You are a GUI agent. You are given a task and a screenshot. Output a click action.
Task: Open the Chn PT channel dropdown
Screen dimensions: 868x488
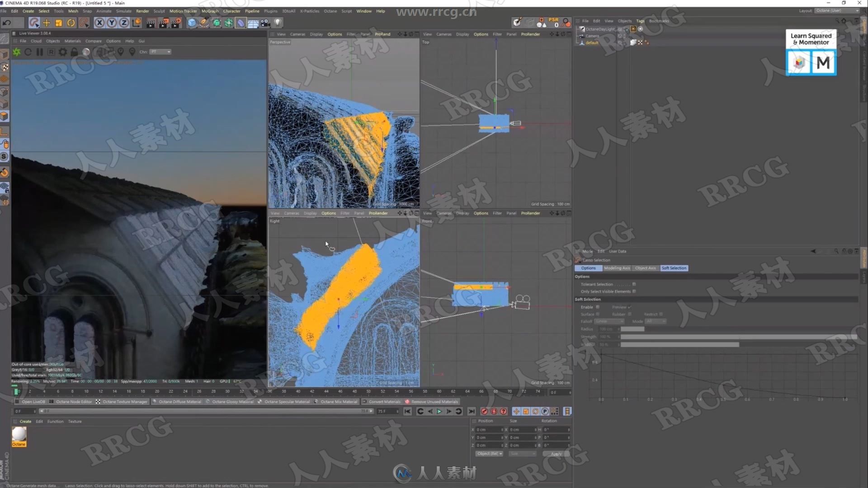coord(161,52)
